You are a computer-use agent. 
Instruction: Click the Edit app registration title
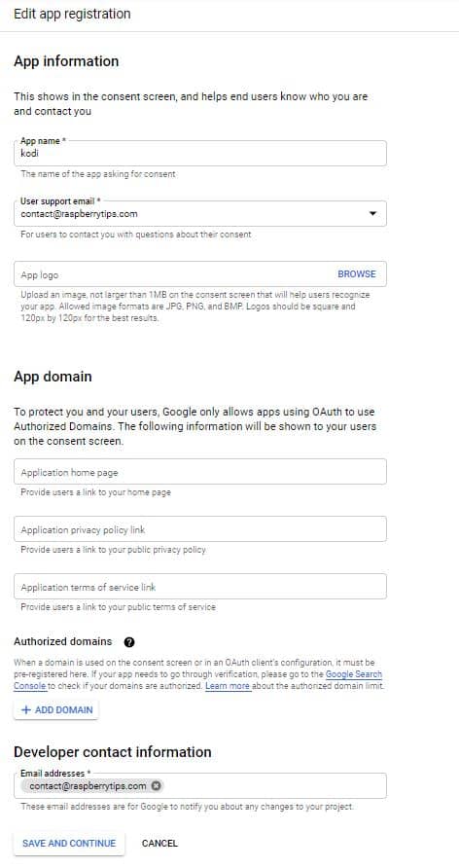click(x=72, y=14)
